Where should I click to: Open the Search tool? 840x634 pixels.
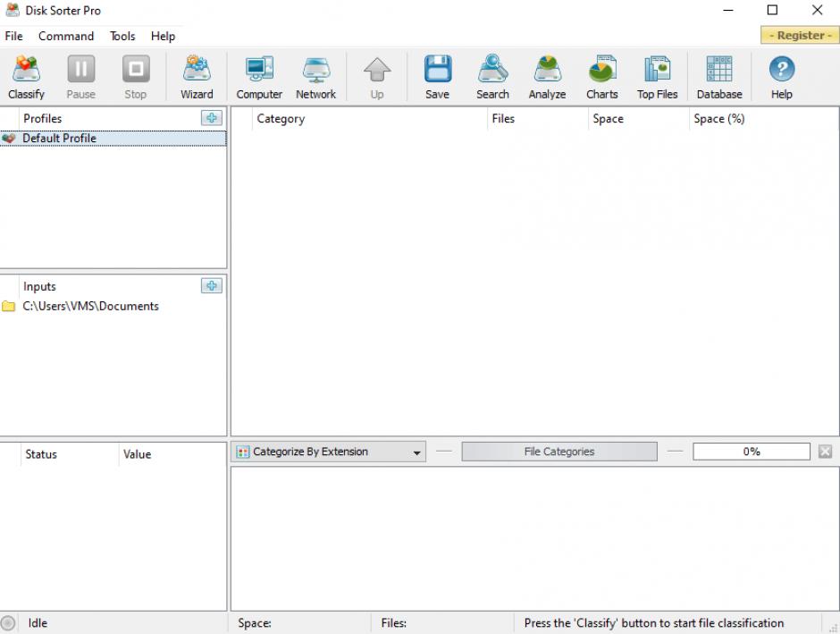(493, 77)
